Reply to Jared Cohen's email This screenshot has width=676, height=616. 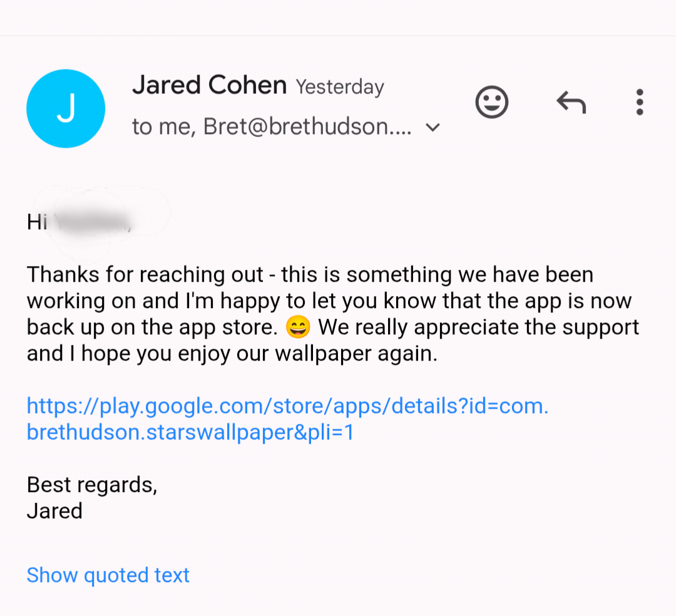coord(571,102)
